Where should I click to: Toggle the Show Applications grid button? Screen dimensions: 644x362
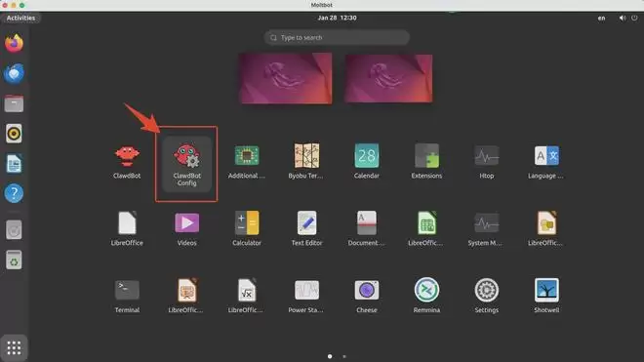14,348
